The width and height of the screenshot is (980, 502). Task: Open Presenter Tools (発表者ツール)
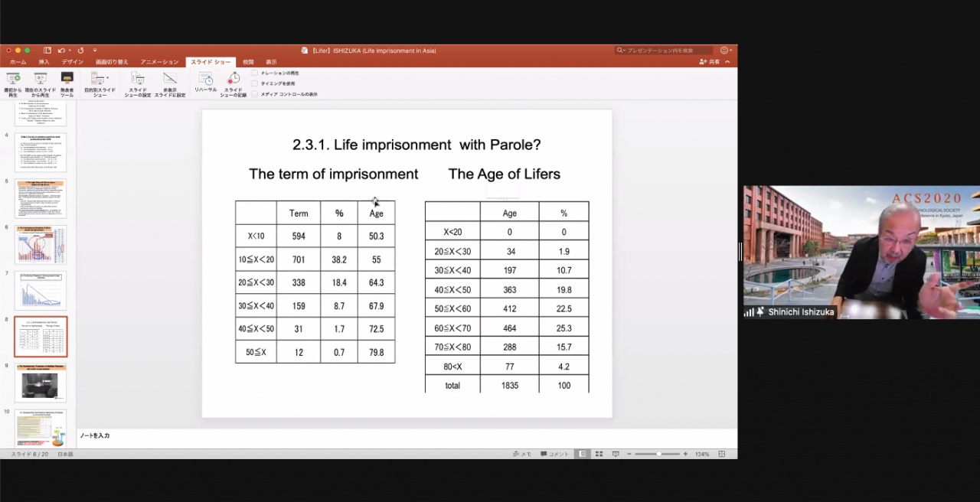click(67, 83)
